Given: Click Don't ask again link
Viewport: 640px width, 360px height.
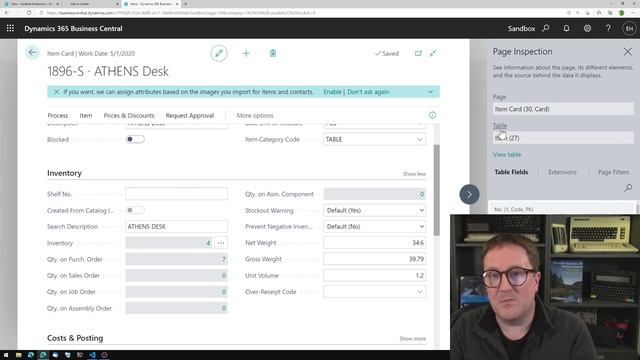Looking at the screenshot, I should pyautogui.click(x=368, y=92).
